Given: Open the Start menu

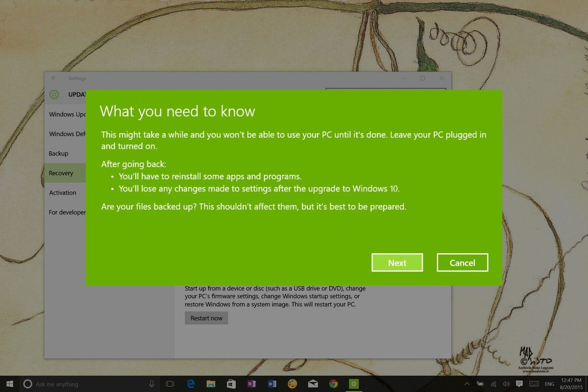Looking at the screenshot, I should (9, 384).
